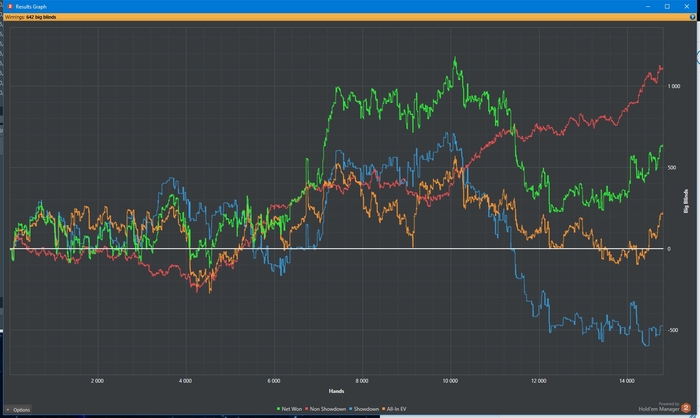Click the 'Winnings: 642 big blinds' text

pyautogui.click(x=30, y=17)
